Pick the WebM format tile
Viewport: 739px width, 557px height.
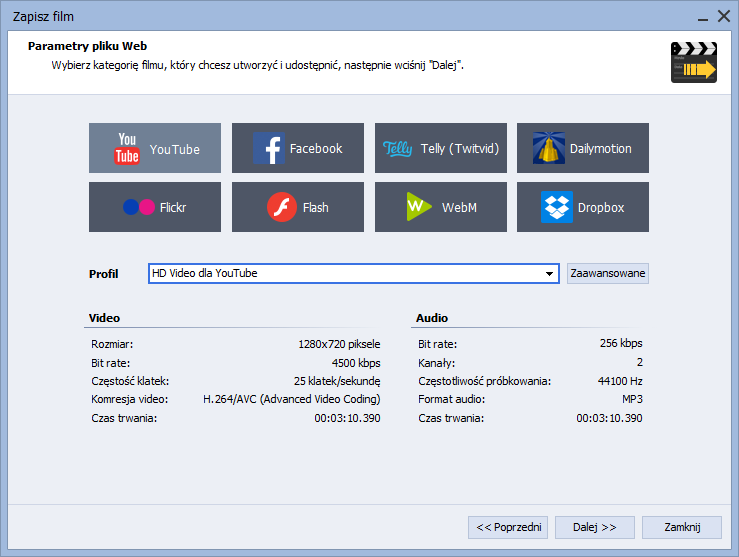pyautogui.click(x=441, y=207)
